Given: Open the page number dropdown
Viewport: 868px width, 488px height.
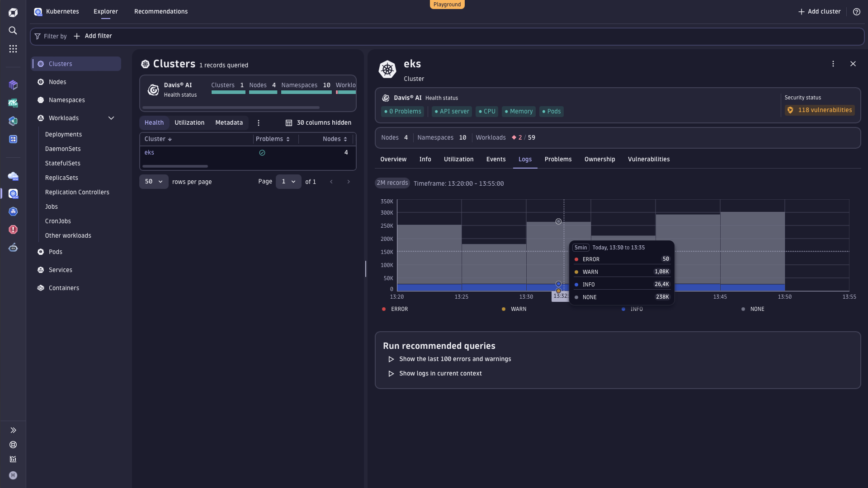Looking at the screenshot, I should (288, 182).
